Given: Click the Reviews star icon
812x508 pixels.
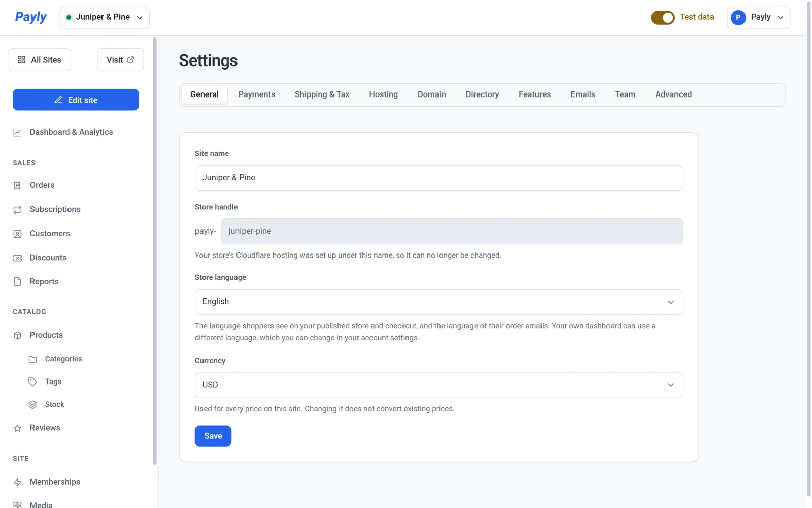Looking at the screenshot, I should tap(17, 428).
